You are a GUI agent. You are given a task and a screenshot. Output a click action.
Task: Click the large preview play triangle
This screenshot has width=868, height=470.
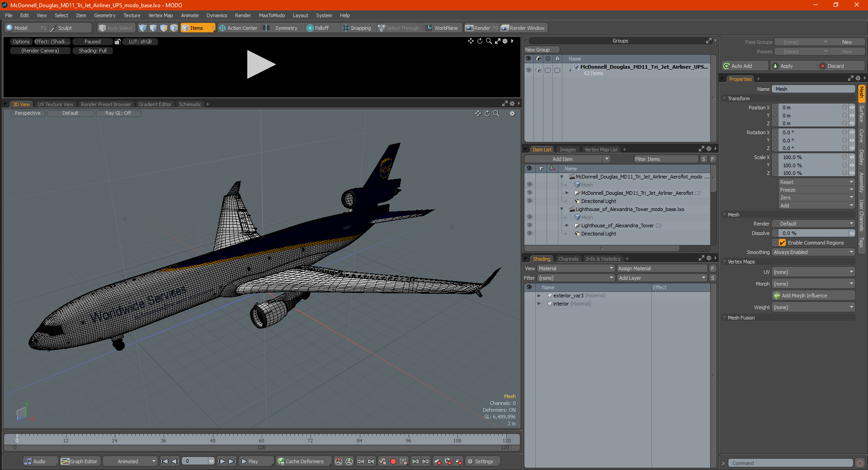click(261, 65)
